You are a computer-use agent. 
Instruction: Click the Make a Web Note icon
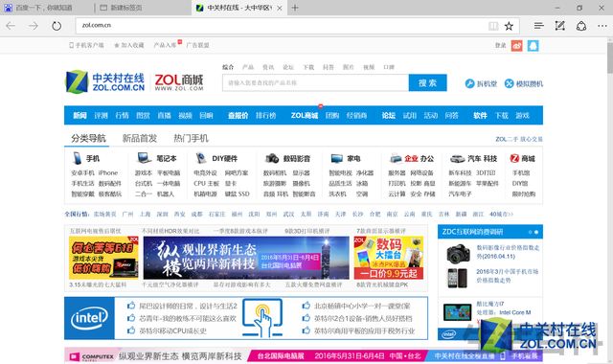click(559, 26)
